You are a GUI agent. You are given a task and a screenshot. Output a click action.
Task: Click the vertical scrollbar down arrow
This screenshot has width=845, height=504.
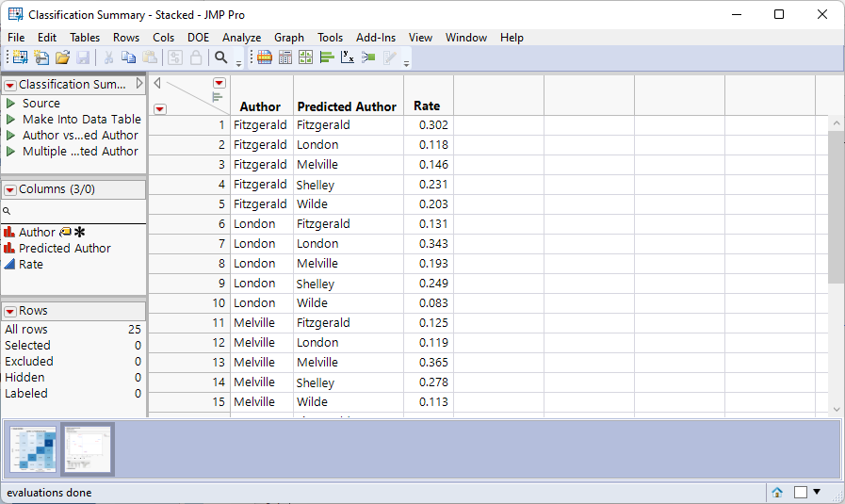(x=837, y=410)
